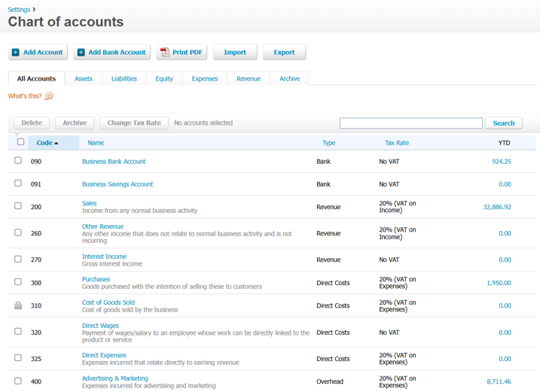Click the PDF document icon
540x392 pixels.
click(165, 53)
